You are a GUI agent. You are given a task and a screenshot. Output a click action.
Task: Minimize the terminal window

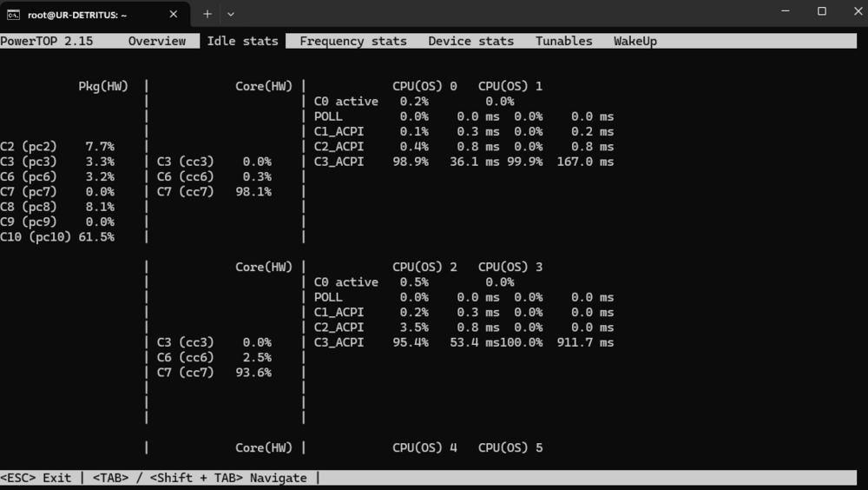coord(785,11)
